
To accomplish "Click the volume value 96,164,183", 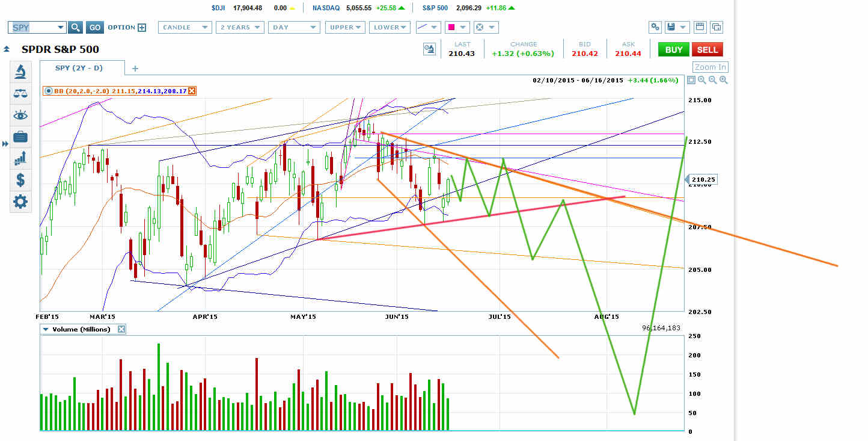I will (x=662, y=328).
